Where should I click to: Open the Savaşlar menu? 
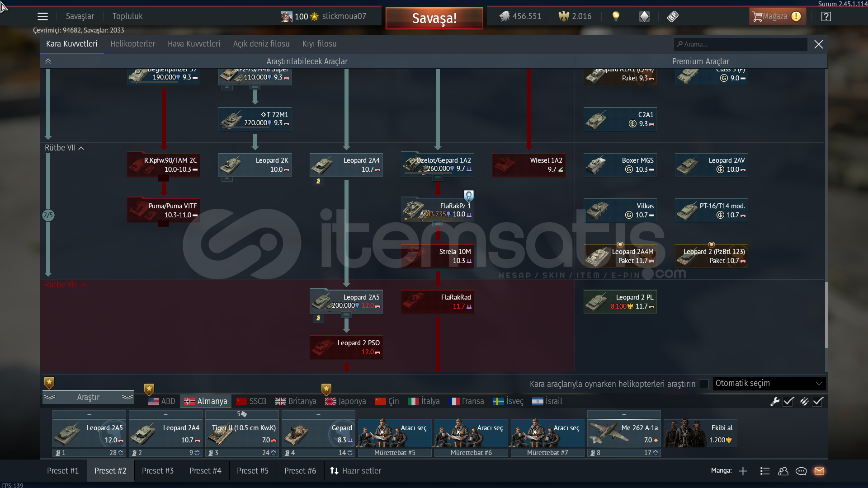point(80,16)
